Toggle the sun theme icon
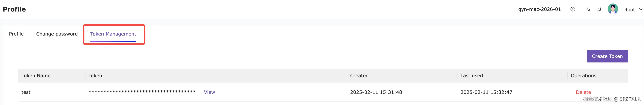Viewport: 644px width, 105px height. click(x=599, y=9)
